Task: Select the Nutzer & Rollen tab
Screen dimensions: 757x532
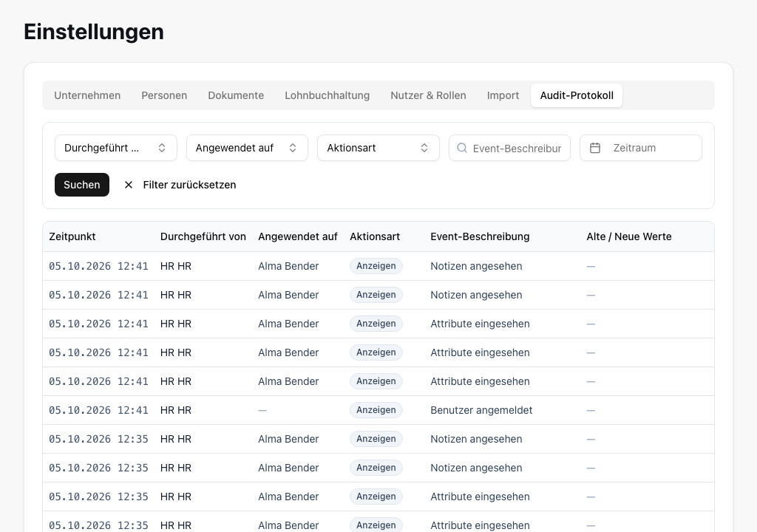Action: click(x=428, y=95)
